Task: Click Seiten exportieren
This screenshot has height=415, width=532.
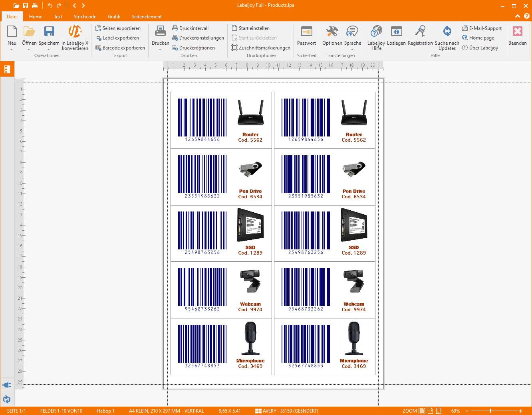Action: [x=118, y=28]
